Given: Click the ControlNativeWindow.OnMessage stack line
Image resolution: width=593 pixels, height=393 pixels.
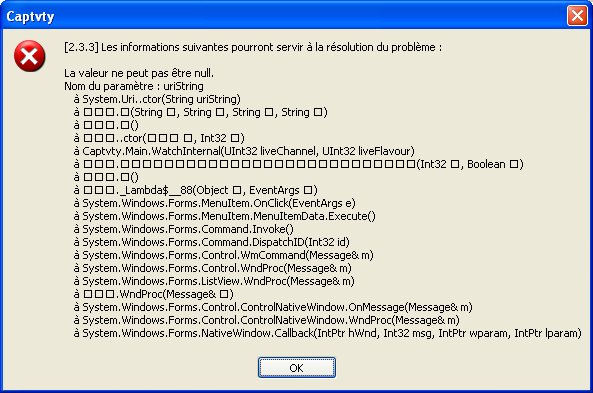Looking at the screenshot, I should point(273,307).
